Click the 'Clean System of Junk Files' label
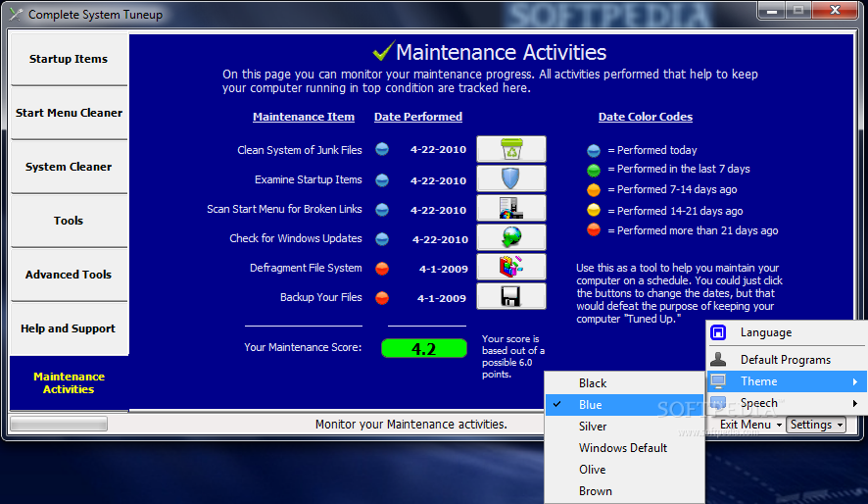The height and width of the screenshot is (504, 868). click(x=300, y=150)
